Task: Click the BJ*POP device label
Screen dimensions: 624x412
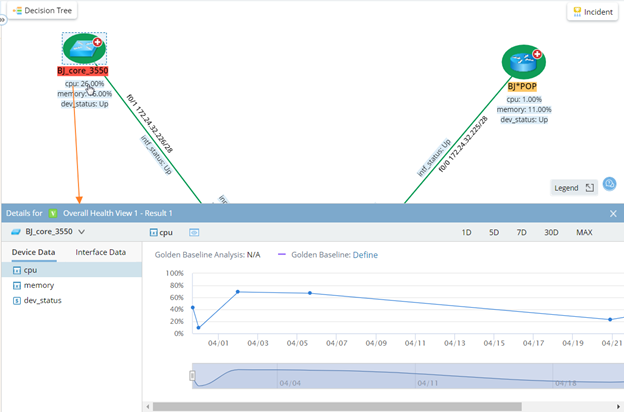Action: [522, 86]
